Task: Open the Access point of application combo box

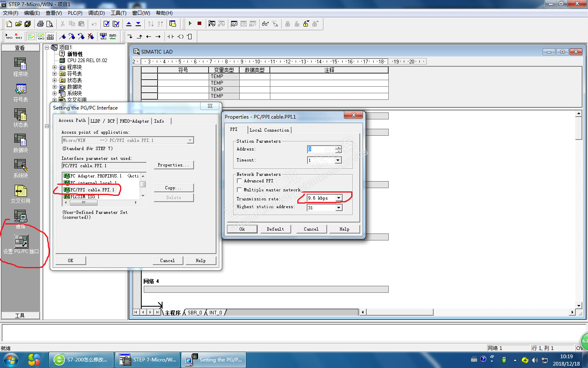Action: (x=128, y=140)
